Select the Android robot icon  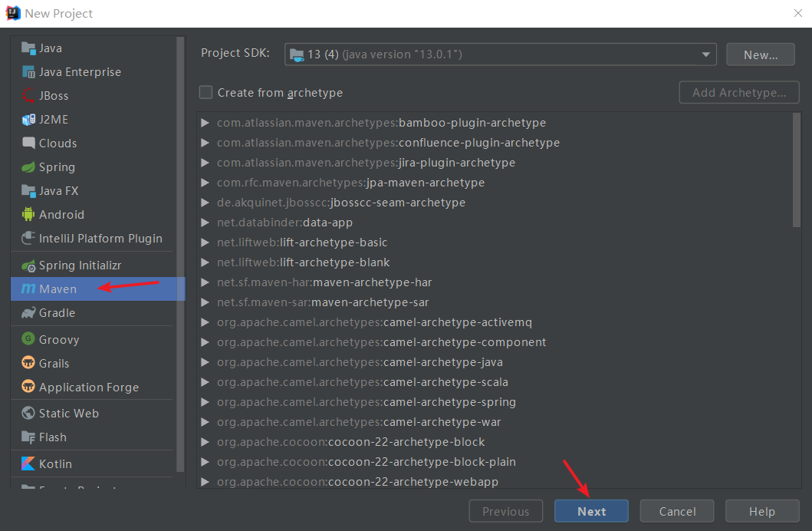tap(28, 215)
